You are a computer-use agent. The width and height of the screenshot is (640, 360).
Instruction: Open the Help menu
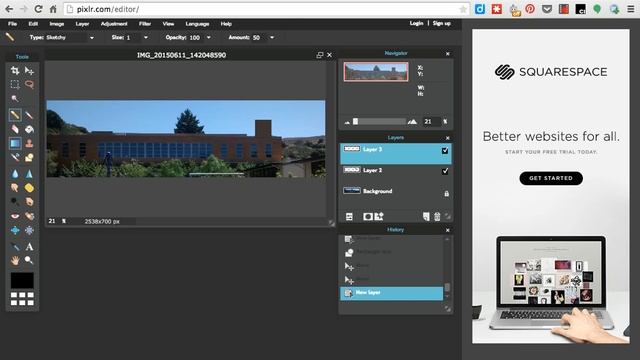(x=226, y=24)
